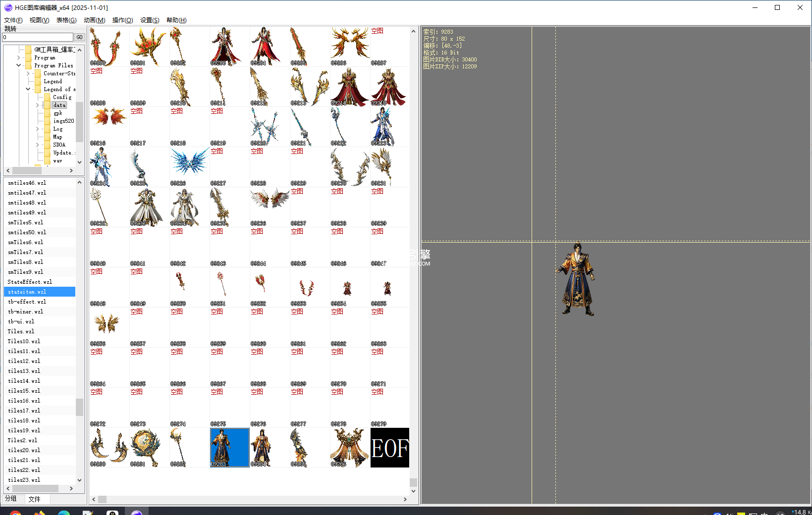Viewport: 812px width, 515px height.
Task: Switch to the 分组 tab
Action: pos(11,499)
